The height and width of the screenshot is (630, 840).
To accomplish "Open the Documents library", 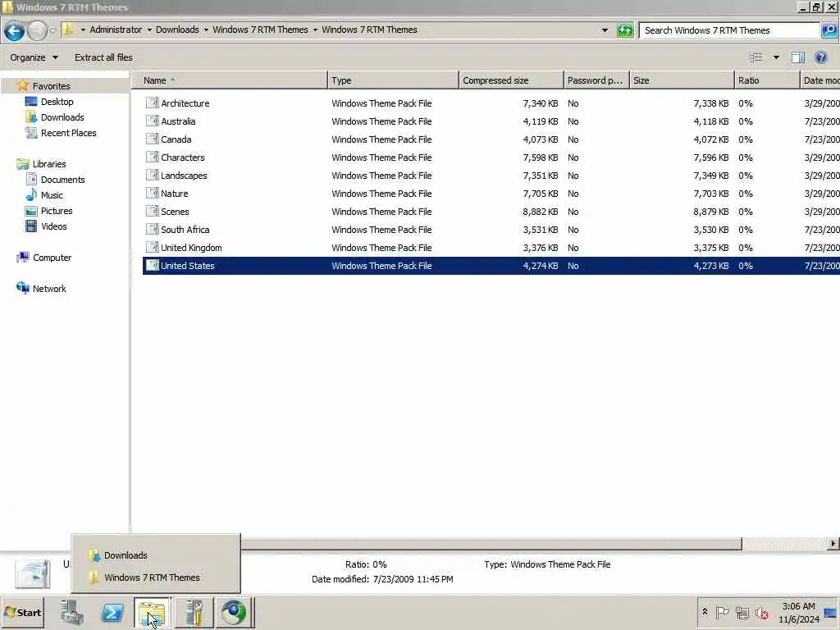I will point(62,180).
